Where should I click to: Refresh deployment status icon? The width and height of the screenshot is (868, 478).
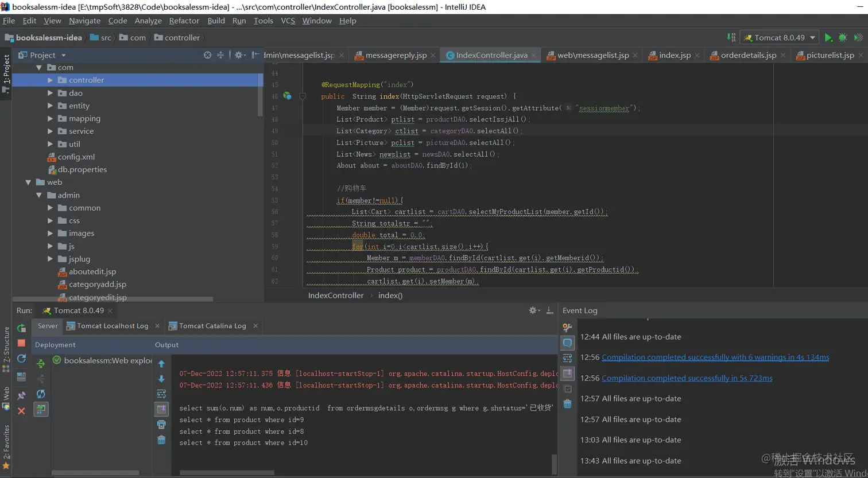[x=41, y=394]
